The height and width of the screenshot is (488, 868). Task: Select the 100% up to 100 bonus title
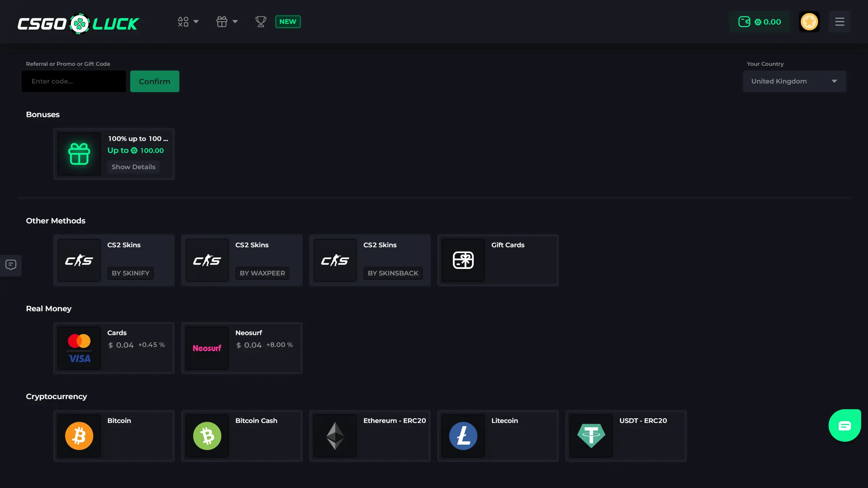pyautogui.click(x=138, y=139)
